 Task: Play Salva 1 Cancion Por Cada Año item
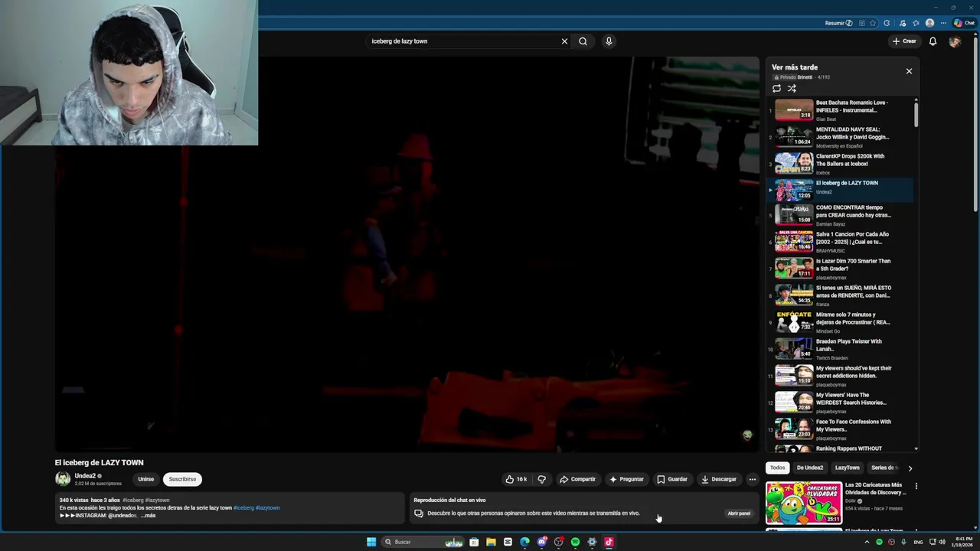841,242
